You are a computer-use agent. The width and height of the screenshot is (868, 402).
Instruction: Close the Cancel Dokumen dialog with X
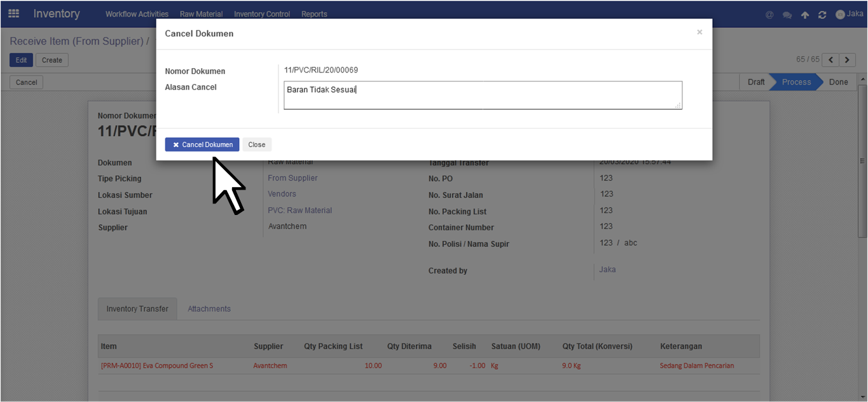point(699,32)
